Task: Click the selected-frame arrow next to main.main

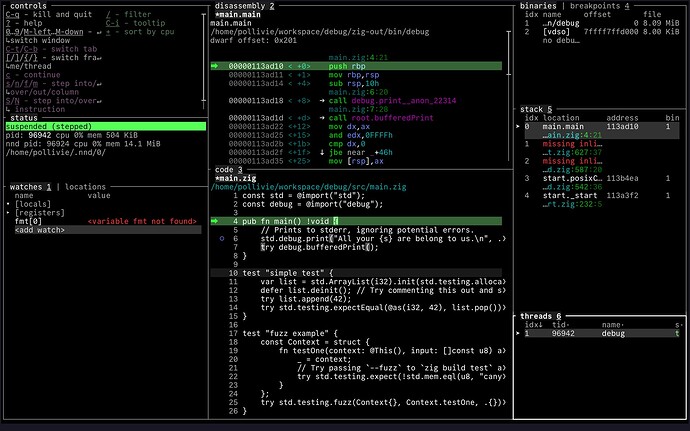Action: pyautogui.click(x=518, y=127)
